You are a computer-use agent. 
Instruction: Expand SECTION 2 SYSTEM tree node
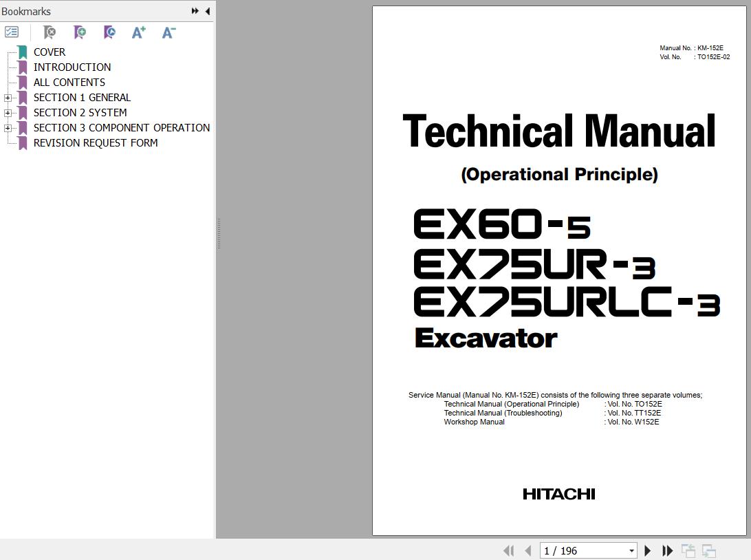click(8, 113)
